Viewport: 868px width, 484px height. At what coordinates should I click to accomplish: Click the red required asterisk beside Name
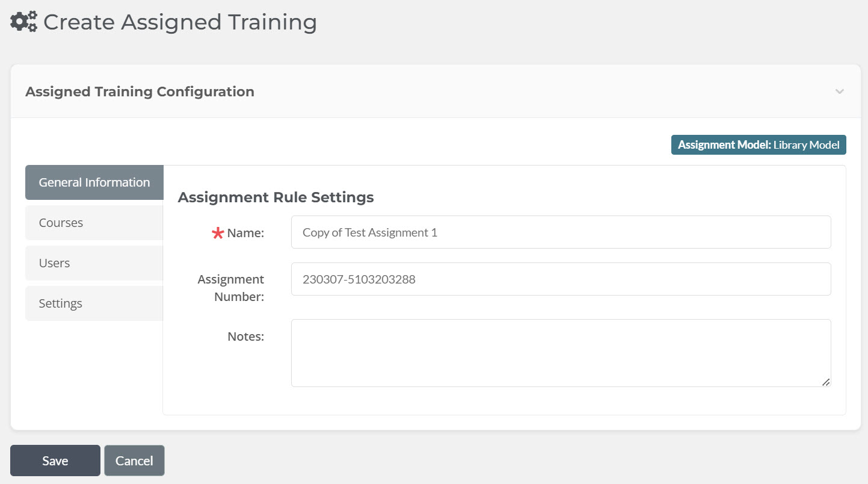point(218,233)
